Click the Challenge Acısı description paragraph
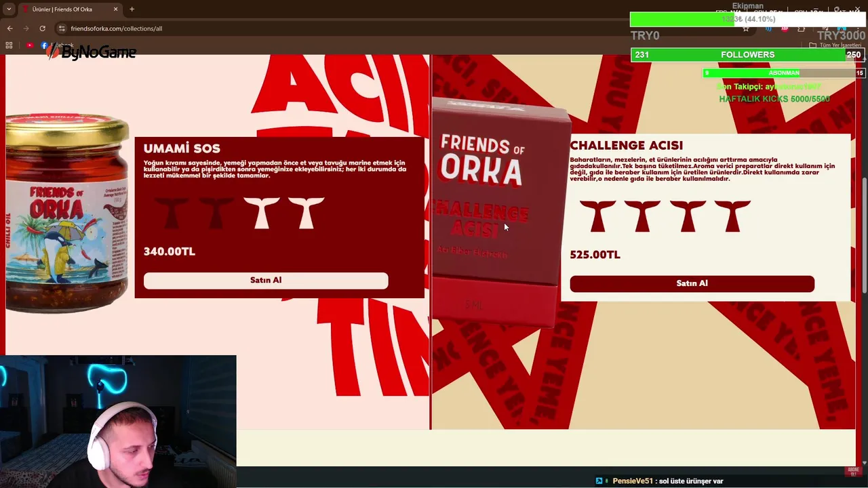This screenshot has width=868, height=488. click(x=702, y=169)
